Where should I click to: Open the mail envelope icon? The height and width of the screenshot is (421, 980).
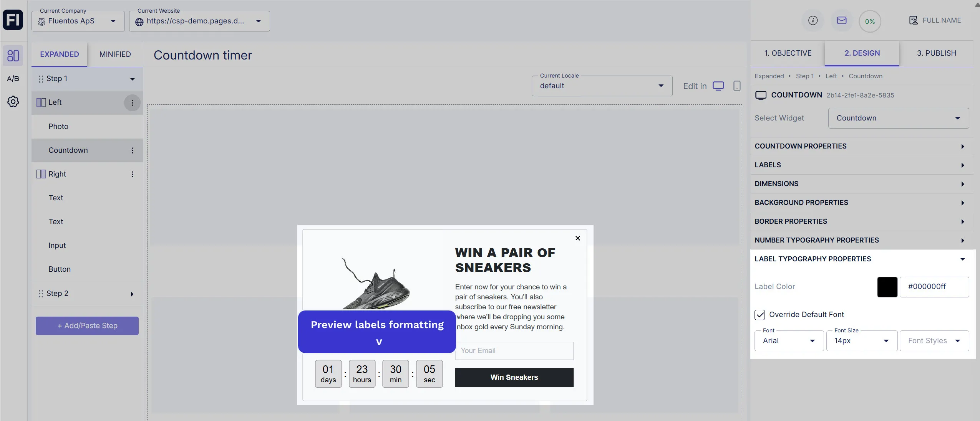tap(841, 21)
